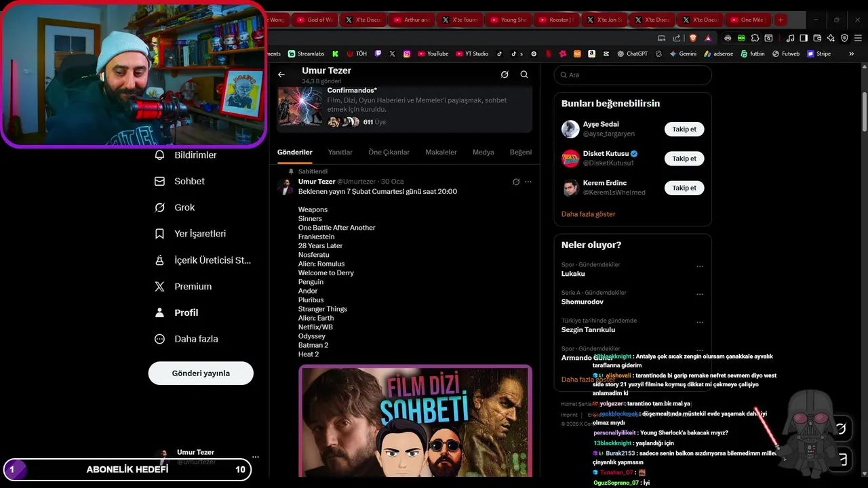Open the Film Dizi Sohbeti post image
Screen dimensions: 868x488
point(416,421)
